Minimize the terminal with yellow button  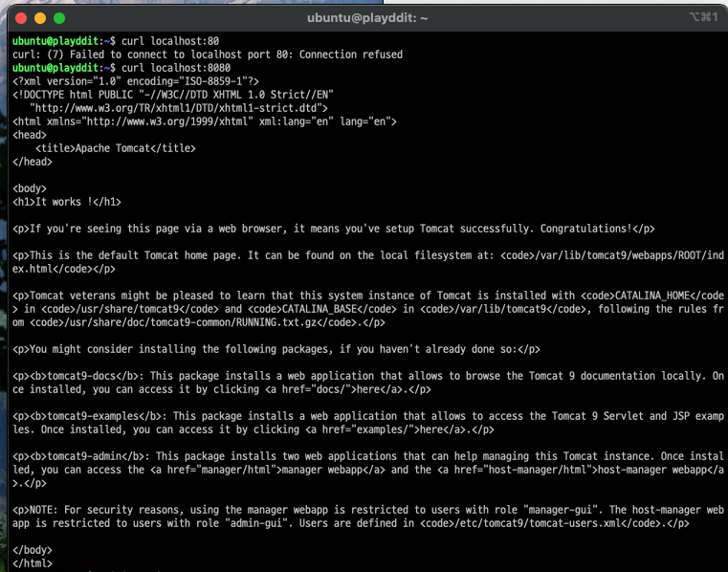(40, 18)
